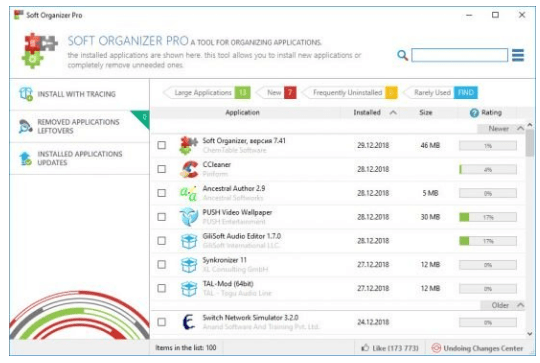Click the '46 MB' size value
540x363 pixels.
[430, 145]
